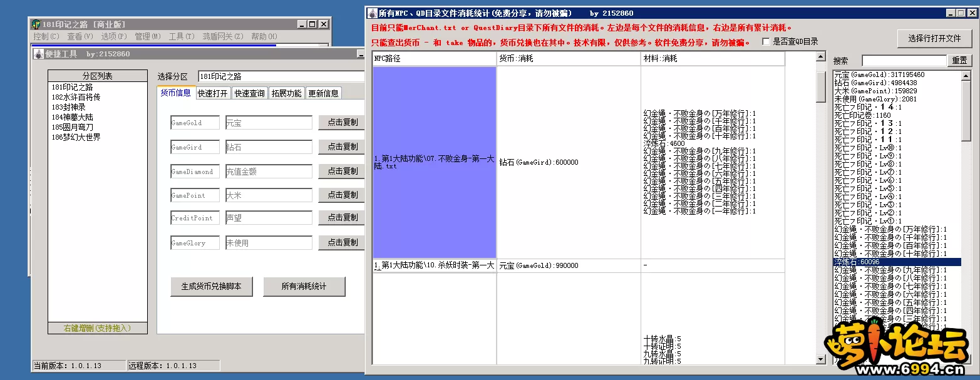Switch to the 拓展功能 tab

[x=286, y=93]
